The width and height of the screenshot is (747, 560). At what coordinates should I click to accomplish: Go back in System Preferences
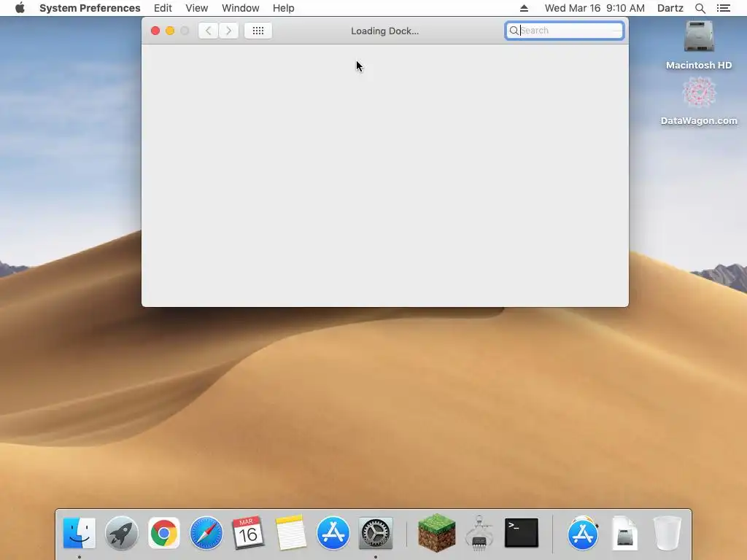pyautogui.click(x=208, y=31)
